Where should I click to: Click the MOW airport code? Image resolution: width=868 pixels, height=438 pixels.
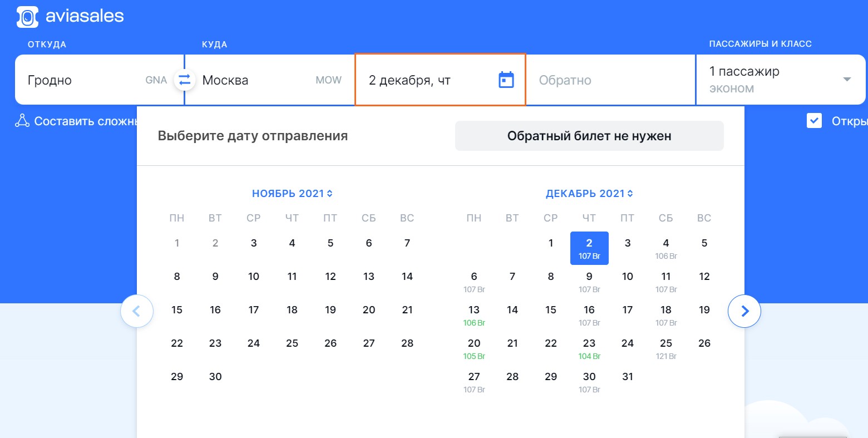(x=328, y=80)
